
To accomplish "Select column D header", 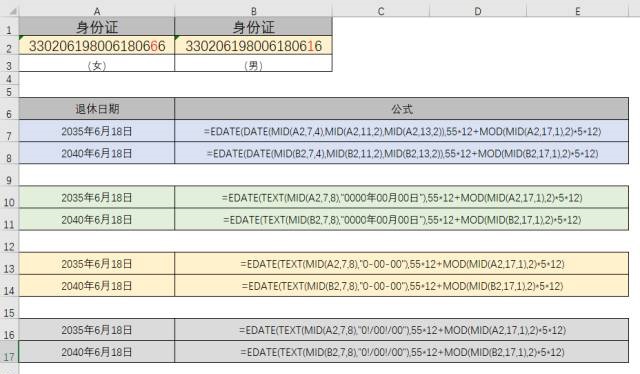I will coord(478,11).
